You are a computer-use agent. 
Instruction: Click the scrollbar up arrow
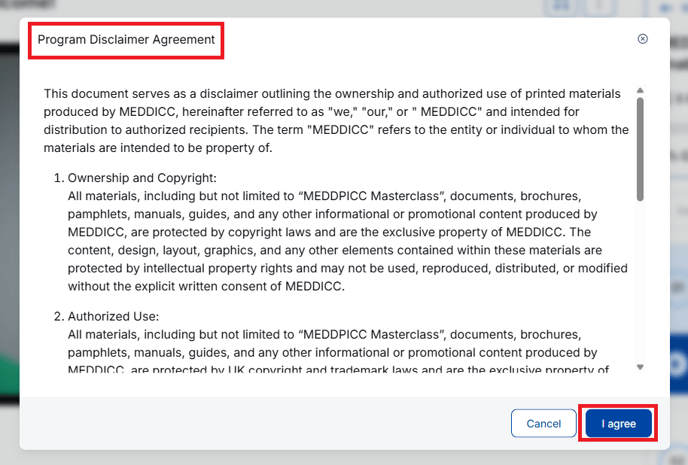[x=640, y=92]
